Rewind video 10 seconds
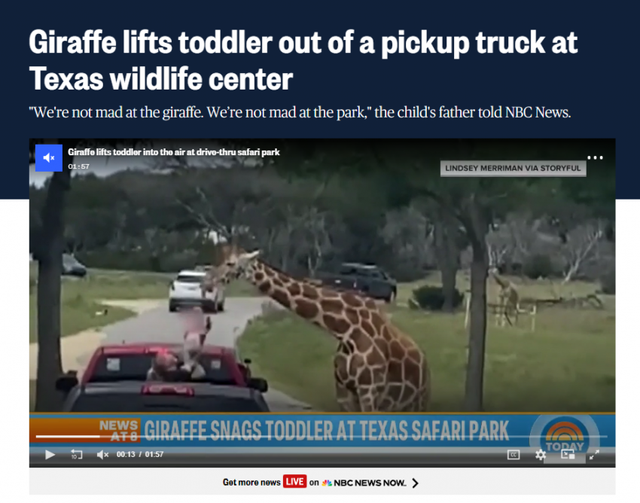 click(77, 454)
